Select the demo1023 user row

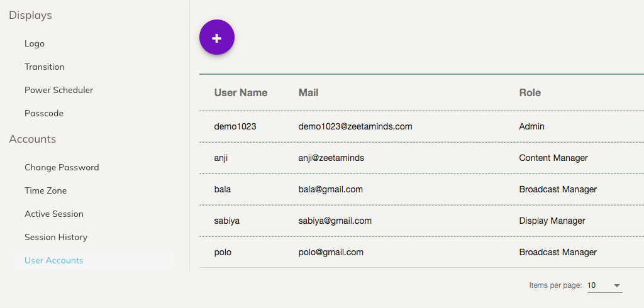[421, 126]
